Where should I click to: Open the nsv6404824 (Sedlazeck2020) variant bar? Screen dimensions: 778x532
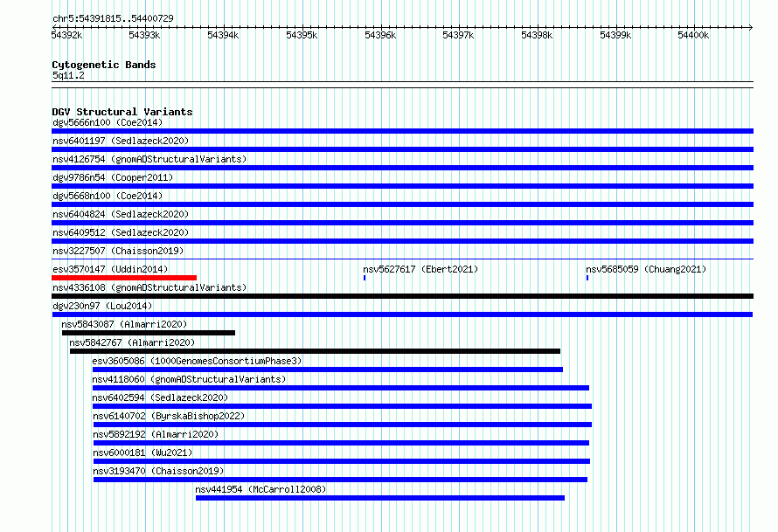tap(402, 223)
